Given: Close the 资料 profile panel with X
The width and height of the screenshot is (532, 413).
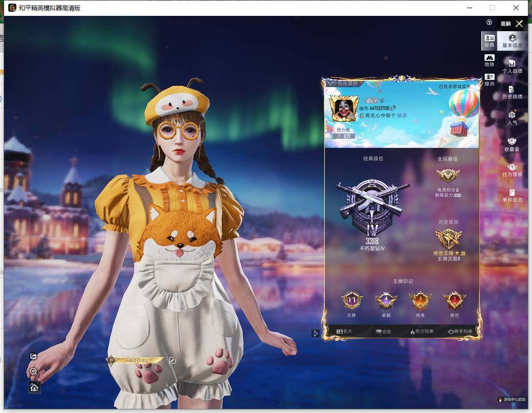Looking at the screenshot, I should 519,24.
